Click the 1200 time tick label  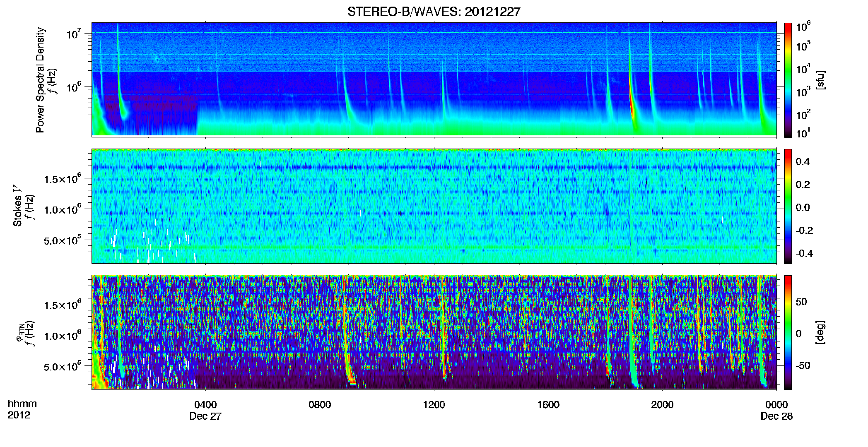coord(434,404)
